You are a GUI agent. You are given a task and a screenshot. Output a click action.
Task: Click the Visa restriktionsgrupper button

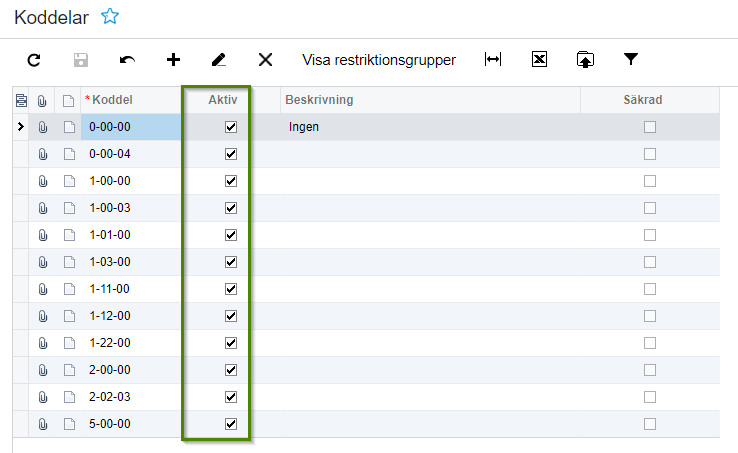pyautogui.click(x=379, y=60)
